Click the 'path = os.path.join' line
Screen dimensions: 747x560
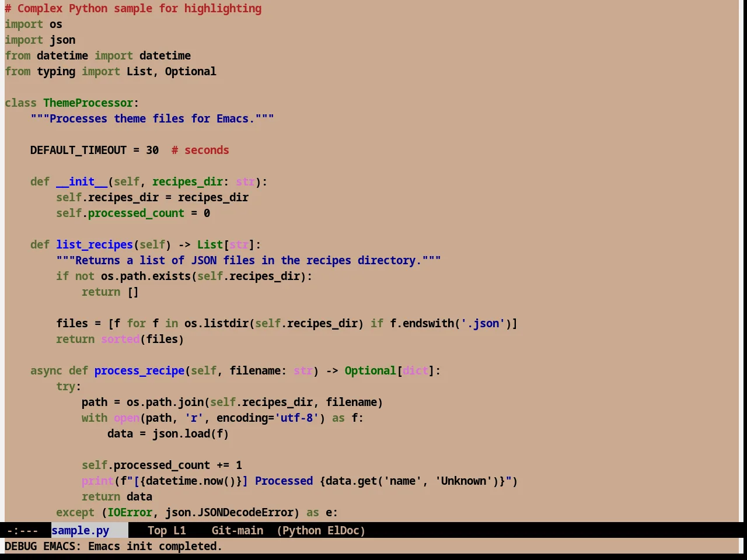pos(232,402)
